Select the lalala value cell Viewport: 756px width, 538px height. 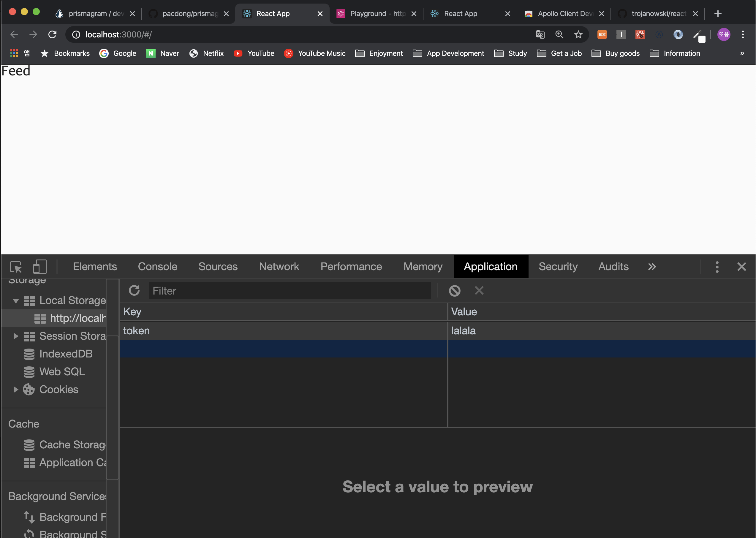click(x=602, y=331)
